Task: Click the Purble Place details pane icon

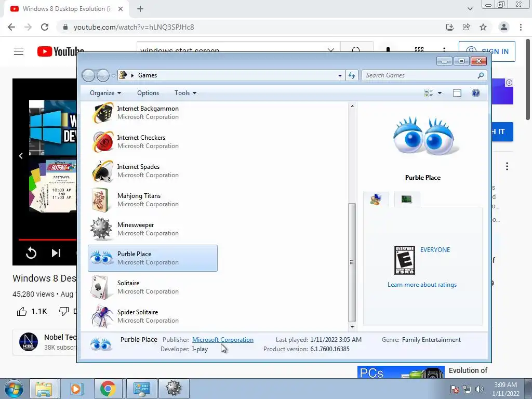Action: point(101,344)
